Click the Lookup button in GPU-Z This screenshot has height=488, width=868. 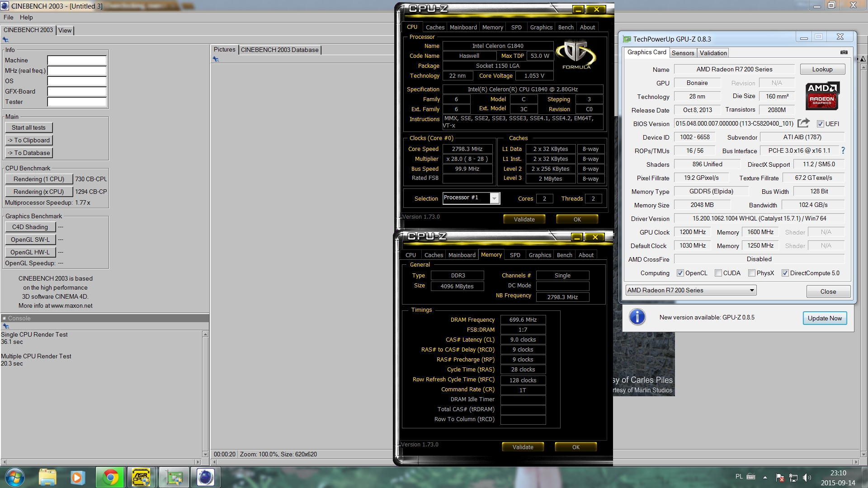point(822,69)
